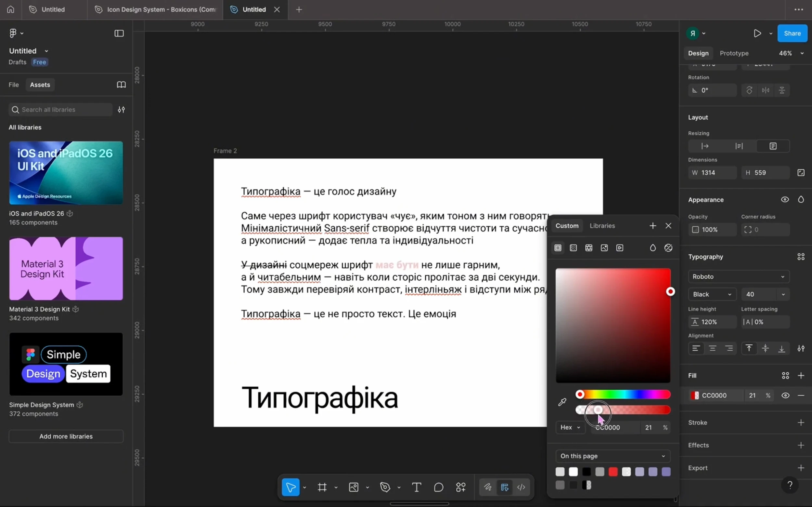Toggle absolute position icon beside dimensions
This screenshot has width=812, height=507.
(801, 173)
